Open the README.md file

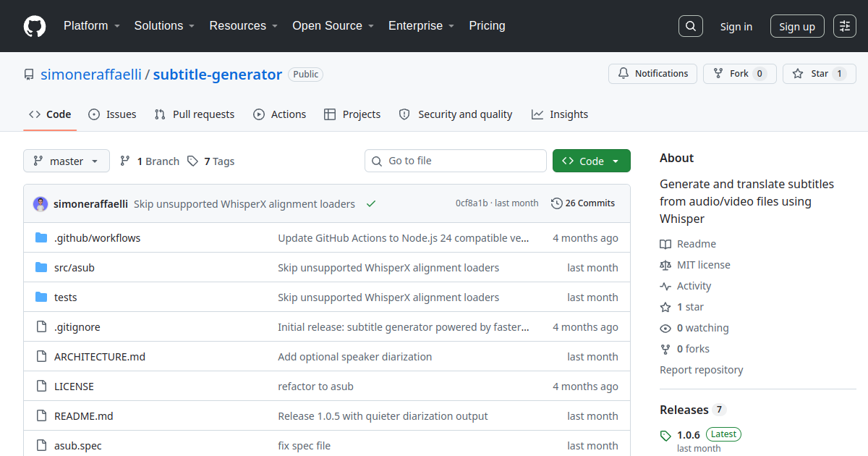coord(84,416)
